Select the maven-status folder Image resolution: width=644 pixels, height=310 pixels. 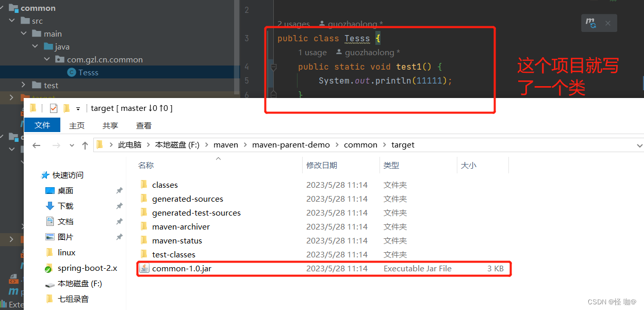[177, 240]
